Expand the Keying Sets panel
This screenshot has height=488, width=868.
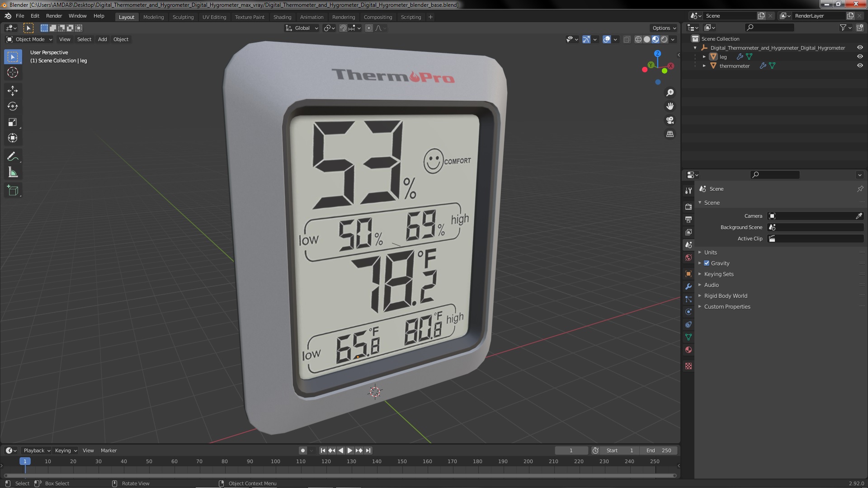pos(718,274)
